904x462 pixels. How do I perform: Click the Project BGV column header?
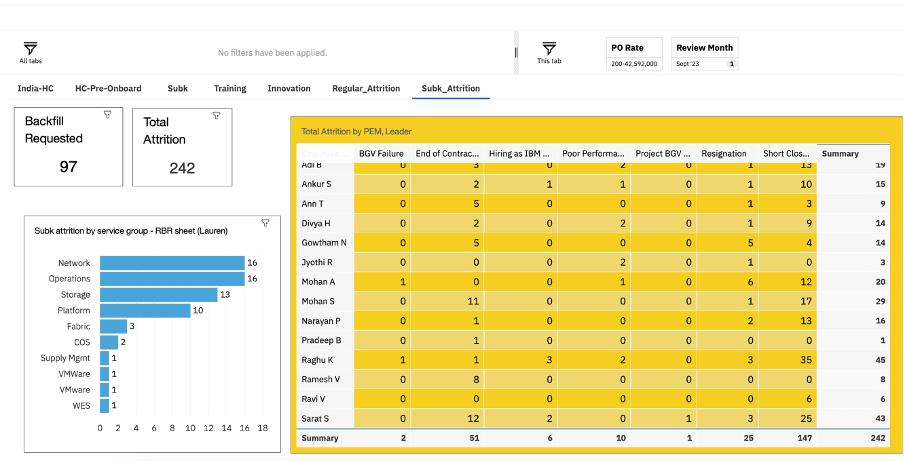click(x=662, y=153)
